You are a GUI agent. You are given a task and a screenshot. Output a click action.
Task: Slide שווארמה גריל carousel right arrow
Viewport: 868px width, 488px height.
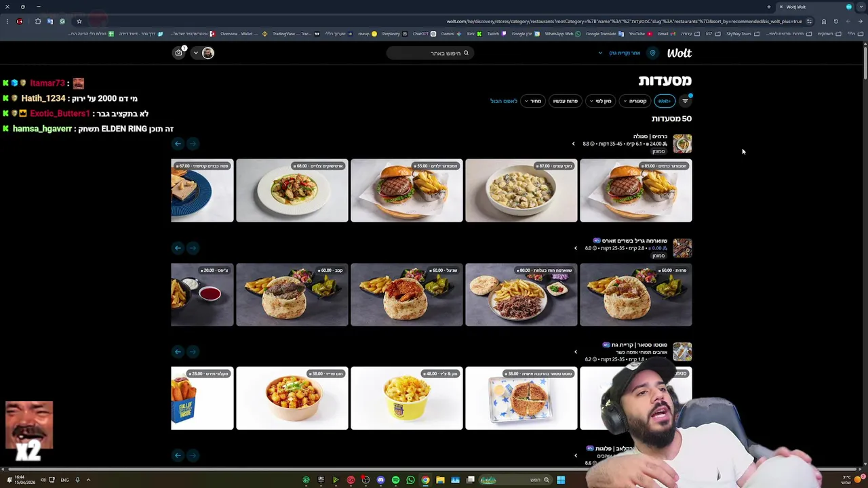pyautogui.click(x=193, y=248)
